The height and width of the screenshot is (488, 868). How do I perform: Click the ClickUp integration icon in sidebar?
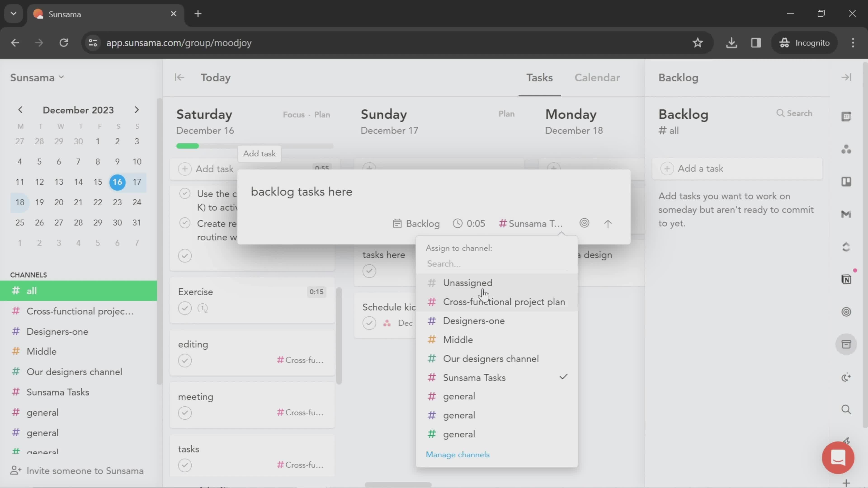coord(846,247)
